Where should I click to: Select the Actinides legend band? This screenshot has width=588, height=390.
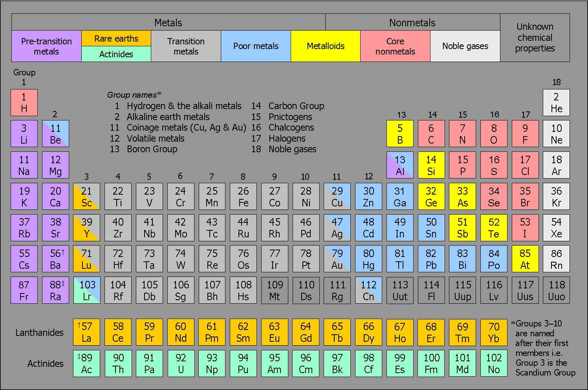pyautogui.click(x=116, y=54)
